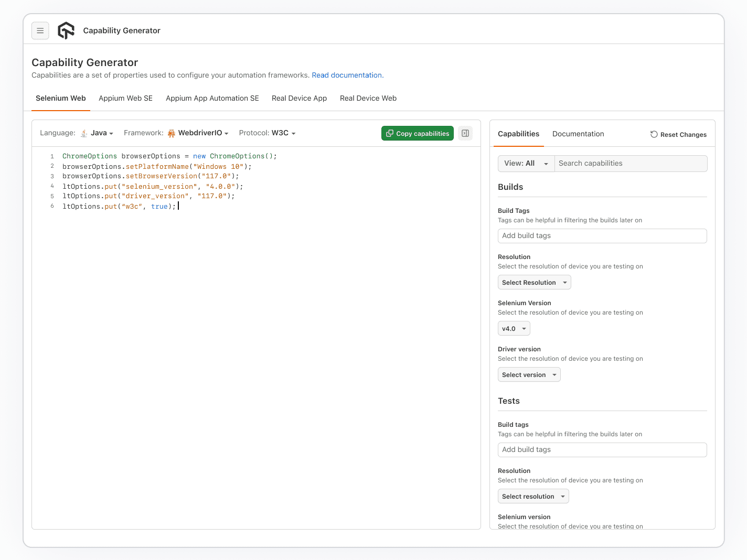Open the Select Resolution dropdown under Builds
Image resolution: width=747 pixels, height=560 pixels.
[534, 282]
